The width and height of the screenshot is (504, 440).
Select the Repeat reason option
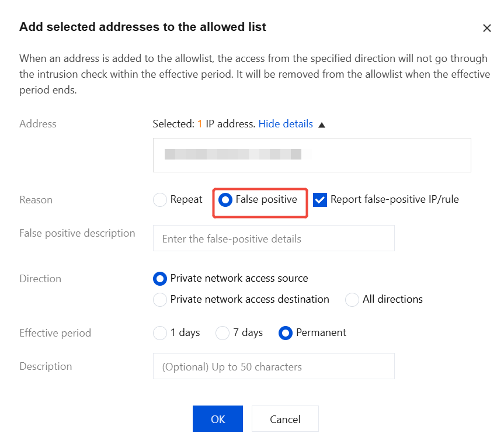coord(160,200)
